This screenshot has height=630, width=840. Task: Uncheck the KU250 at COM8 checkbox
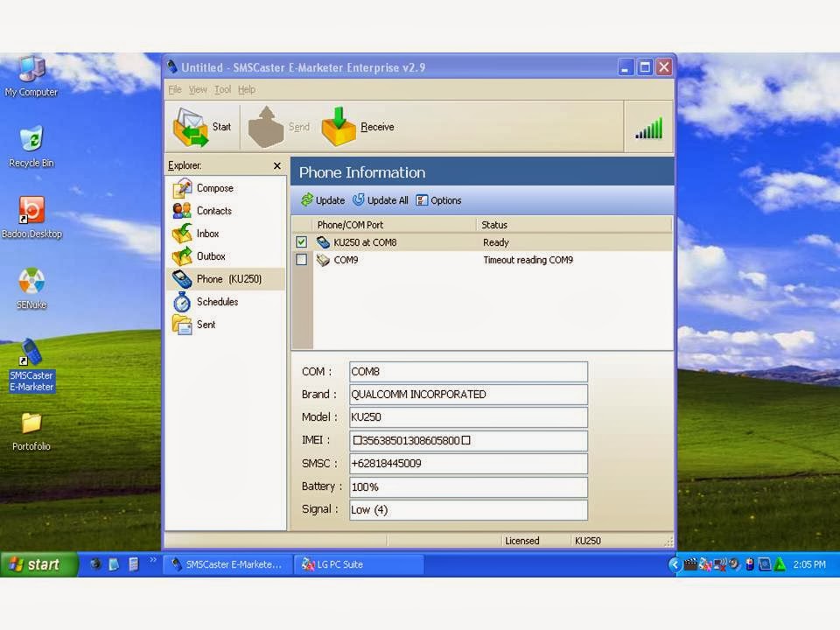[302, 242]
